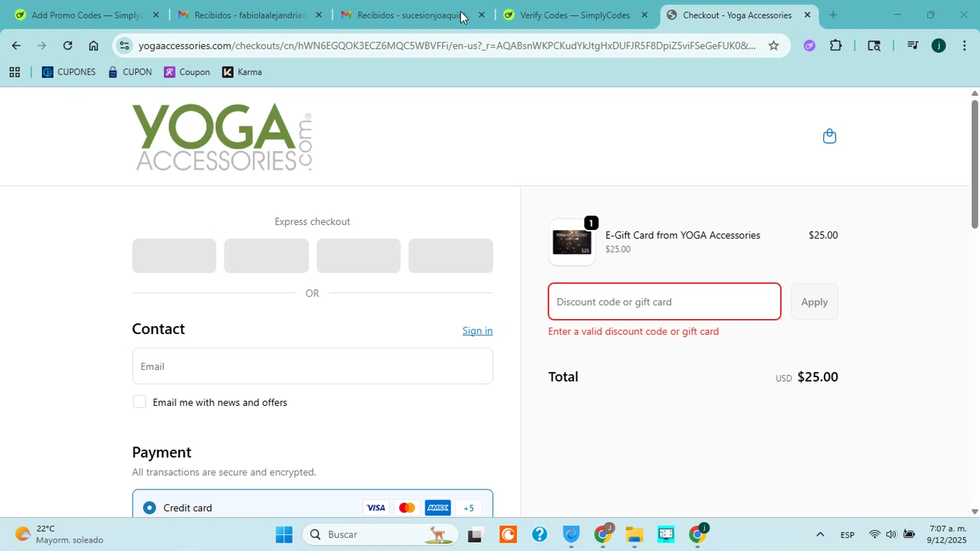The height and width of the screenshot is (551, 980).
Task: Open Windows Start menu
Action: coord(284,535)
